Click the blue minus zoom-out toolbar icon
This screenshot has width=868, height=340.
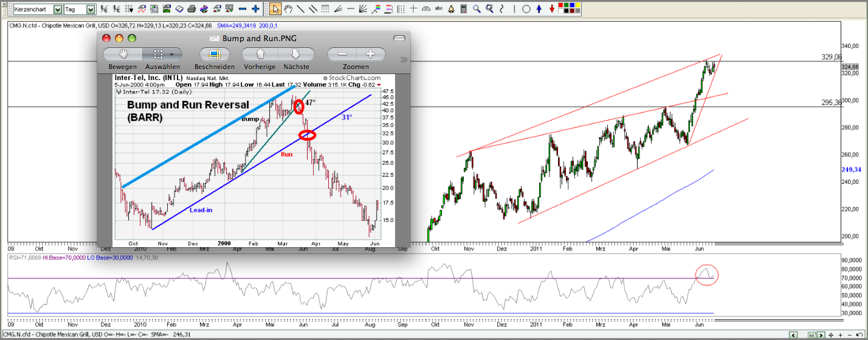tap(243, 9)
